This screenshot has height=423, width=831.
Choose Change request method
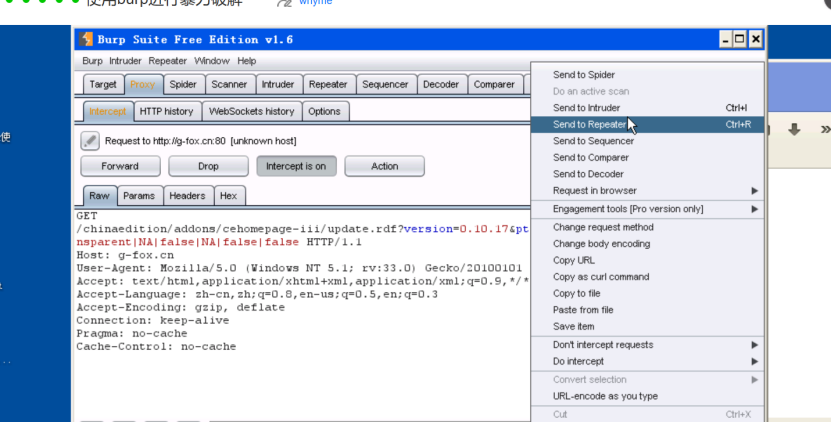[x=648, y=227]
